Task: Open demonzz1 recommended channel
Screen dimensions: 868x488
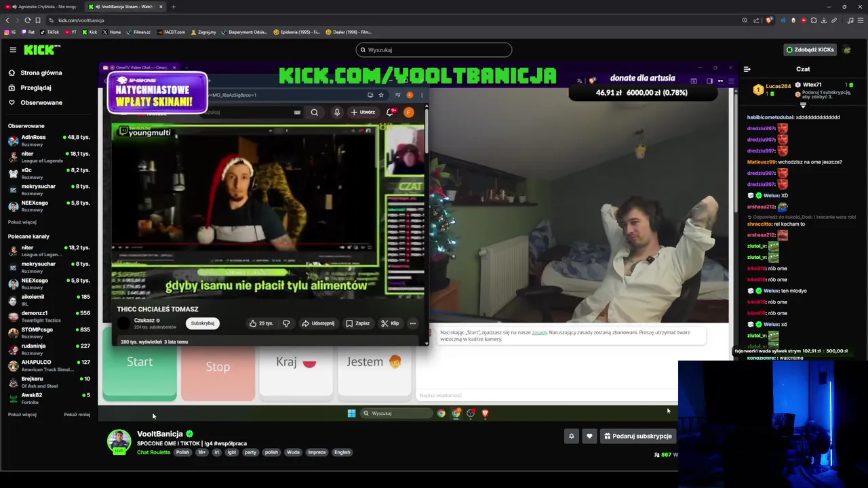Action: pos(49,317)
